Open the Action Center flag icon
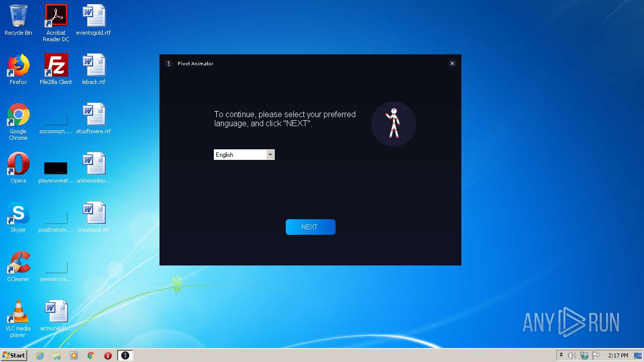The image size is (644, 362). (596, 355)
